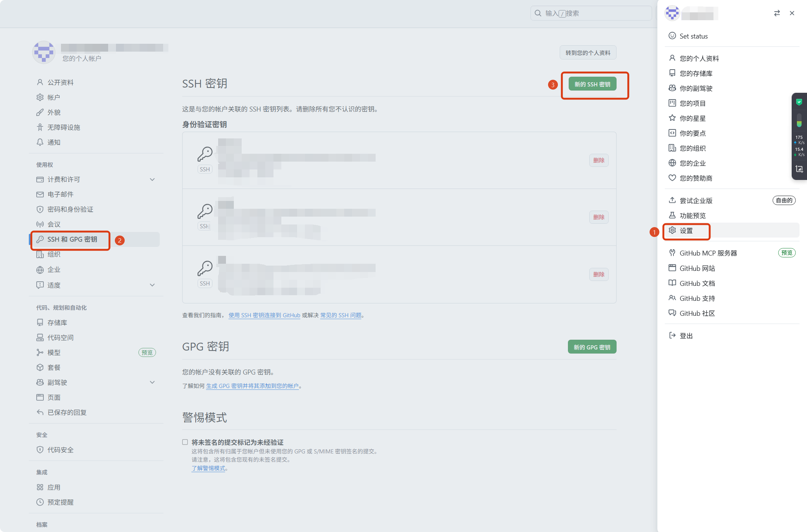This screenshot has height=532, width=807.
Task: Delete the first SSH key
Action: (x=599, y=160)
